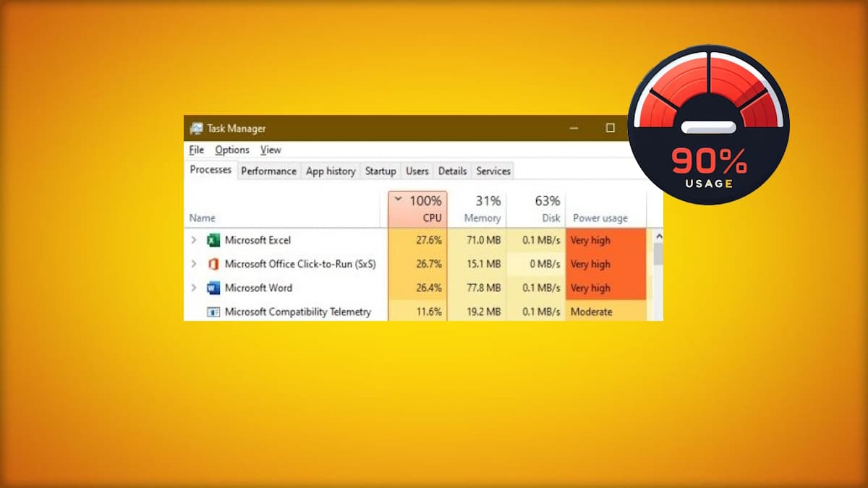Maximize the Task Manager window
Image resolution: width=868 pixels, height=488 pixels.
pos(610,128)
